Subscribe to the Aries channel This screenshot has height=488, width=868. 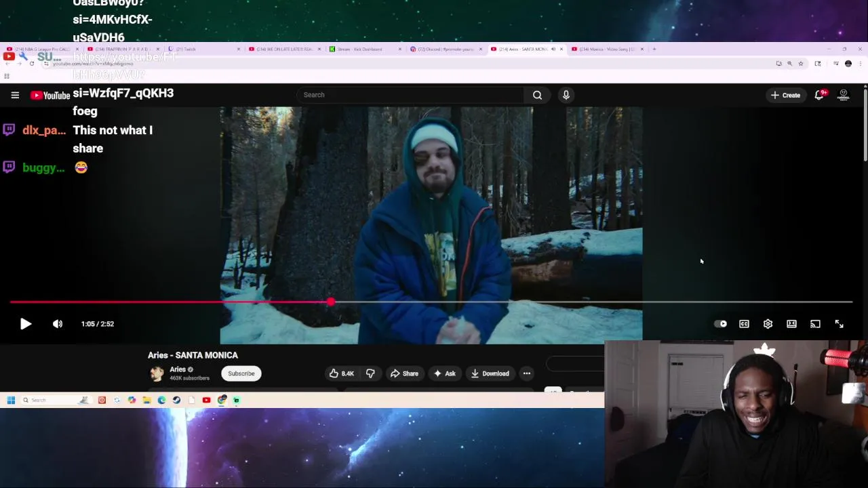[x=241, y=373]
